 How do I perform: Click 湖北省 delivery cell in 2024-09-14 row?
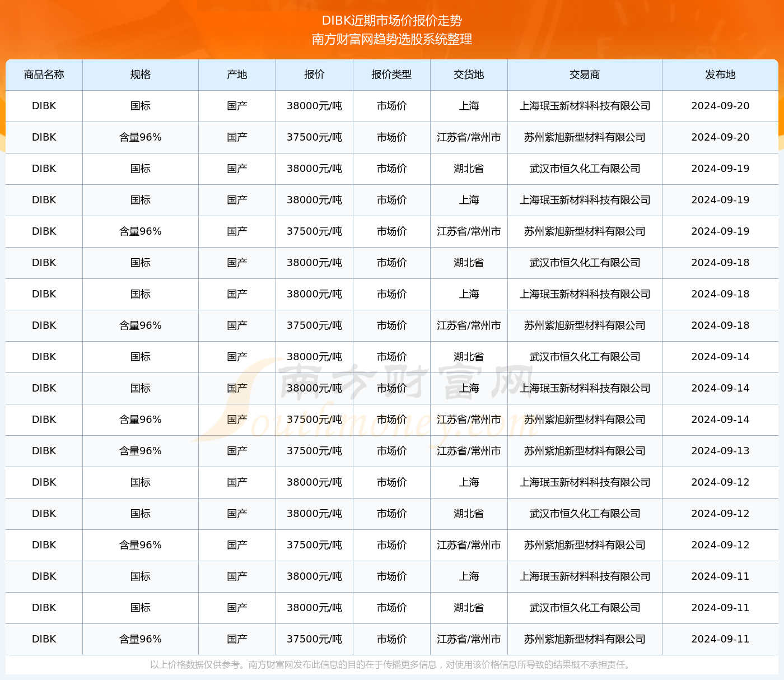(x=469, y=357)
